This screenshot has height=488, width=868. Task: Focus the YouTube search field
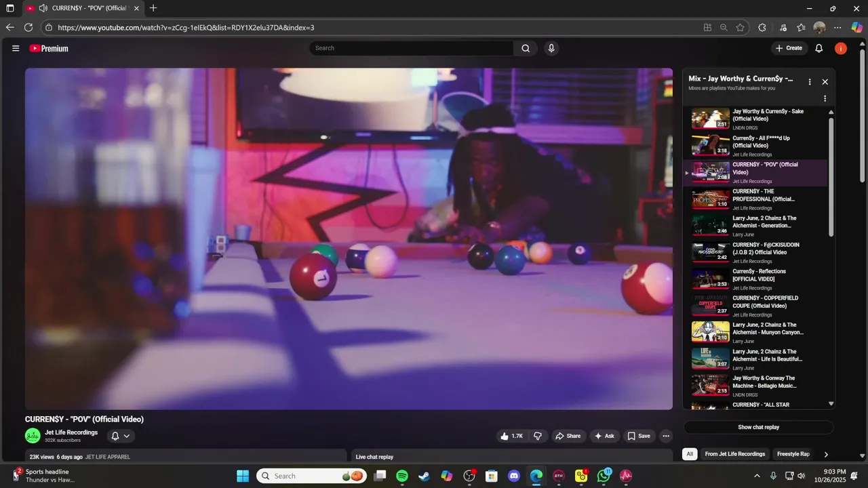click(x=412, y=48)
